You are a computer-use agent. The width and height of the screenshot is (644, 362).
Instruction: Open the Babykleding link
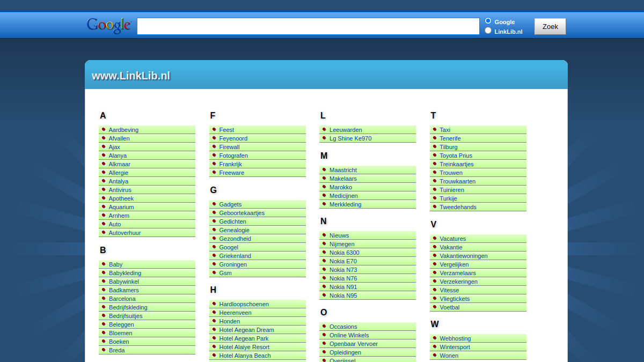125,273
